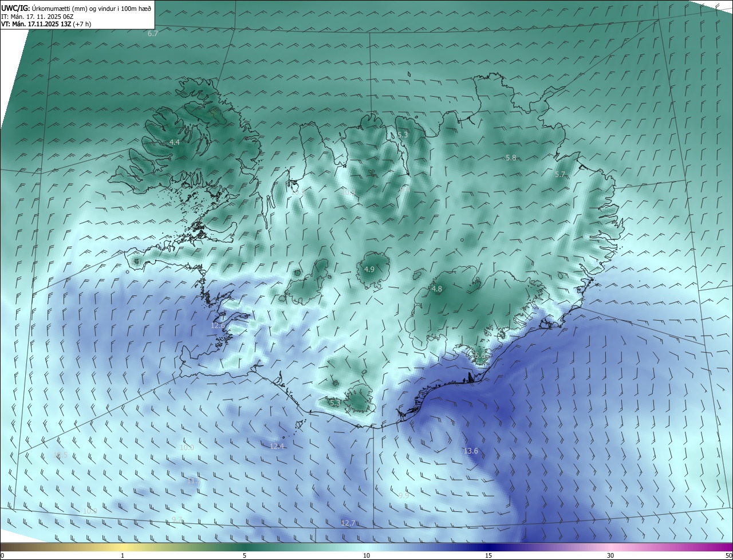733x560 pixels.
Task: Click the colorbar tick label 30
Action: pos(610,555)
